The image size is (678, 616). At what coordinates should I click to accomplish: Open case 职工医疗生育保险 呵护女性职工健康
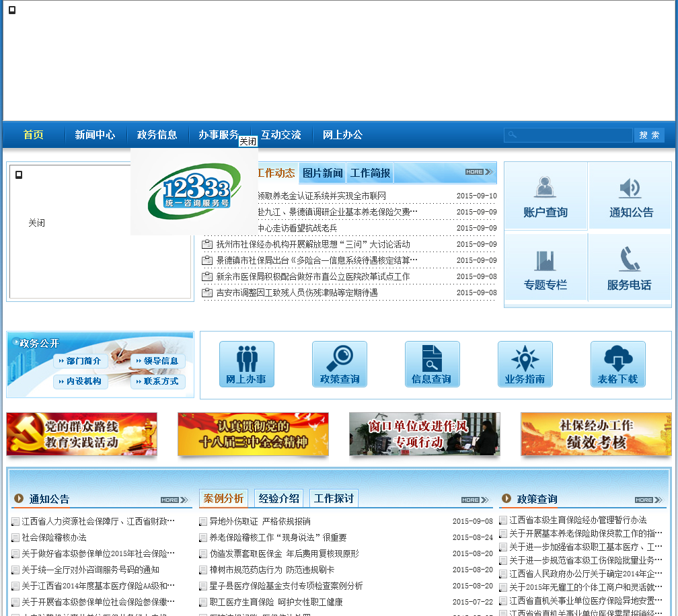point(276,602)
